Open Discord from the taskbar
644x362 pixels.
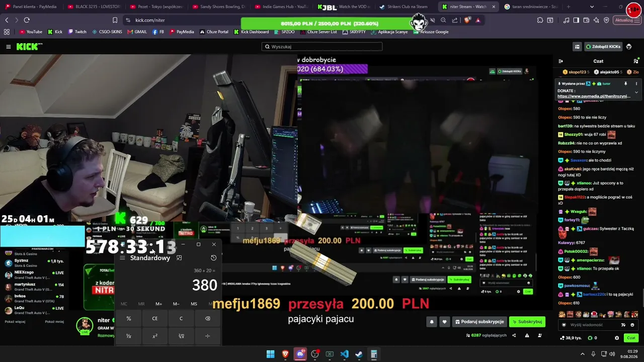300,354
